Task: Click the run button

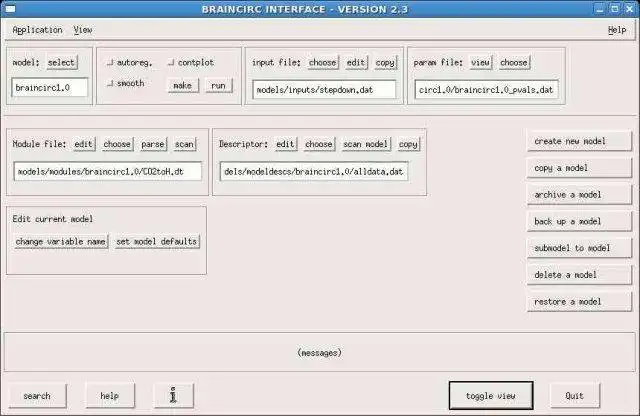Action: pyautogui.click(x=218, y=85)
